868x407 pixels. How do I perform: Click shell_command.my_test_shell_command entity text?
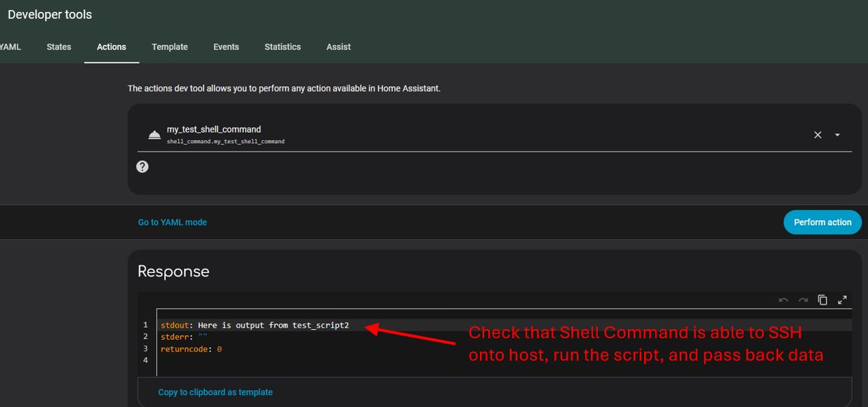tap(225, 142)
